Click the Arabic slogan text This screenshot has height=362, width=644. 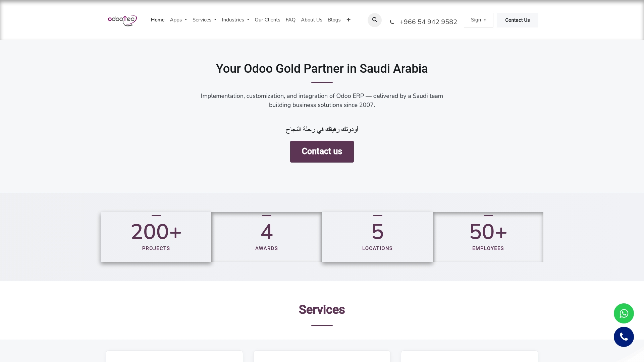click(x=322, y=129)
